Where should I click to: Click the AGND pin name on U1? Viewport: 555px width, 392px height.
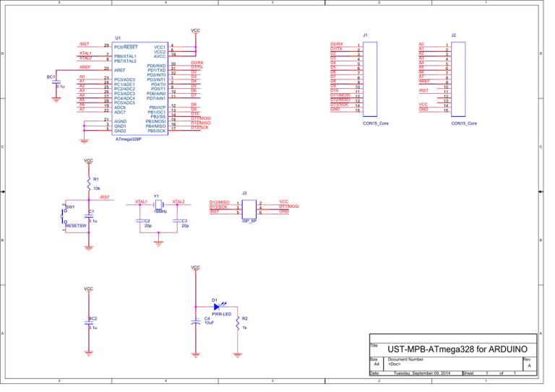(x=121, y=121)
